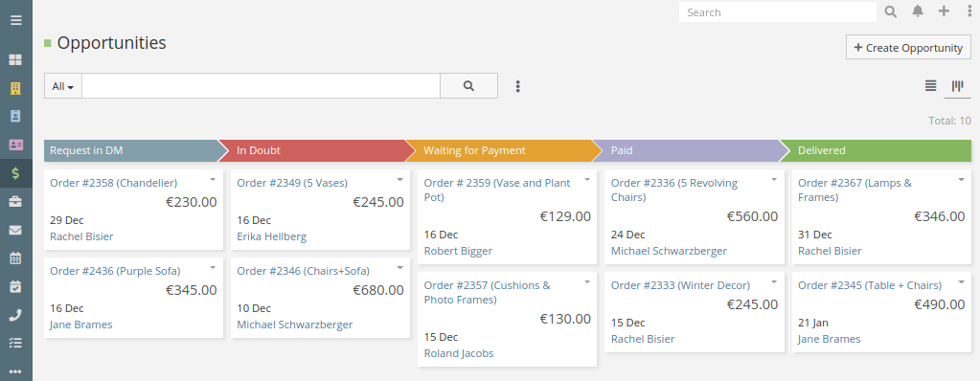Click the Total: 10 count label

pyautogui.click(x=949, y=122)
